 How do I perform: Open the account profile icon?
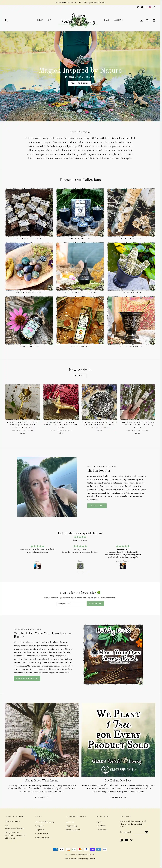click(141, 20)
